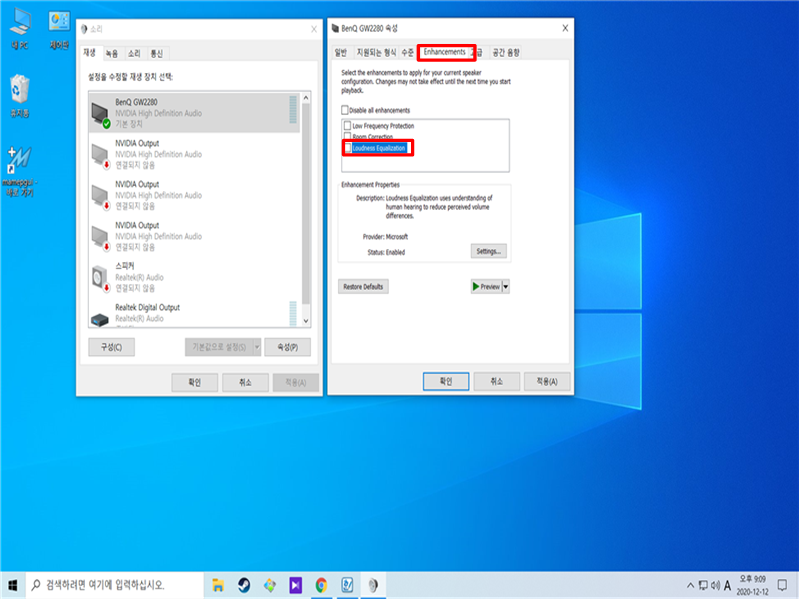Open the mamepgui shortcut on the desktop

pyautogui.click(x=20, y=171)
